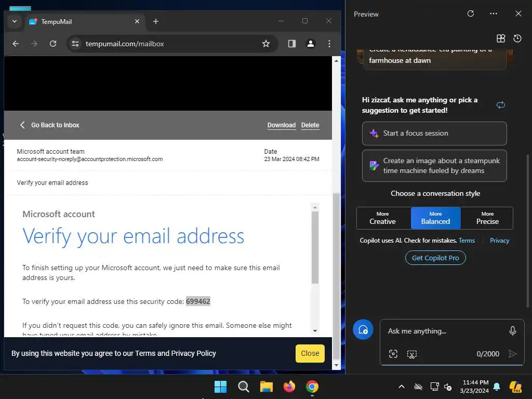The height and width of the screenshot is (399, 532).
Task: Click Chrome forward navigation arrow
Action: point(34,44)
